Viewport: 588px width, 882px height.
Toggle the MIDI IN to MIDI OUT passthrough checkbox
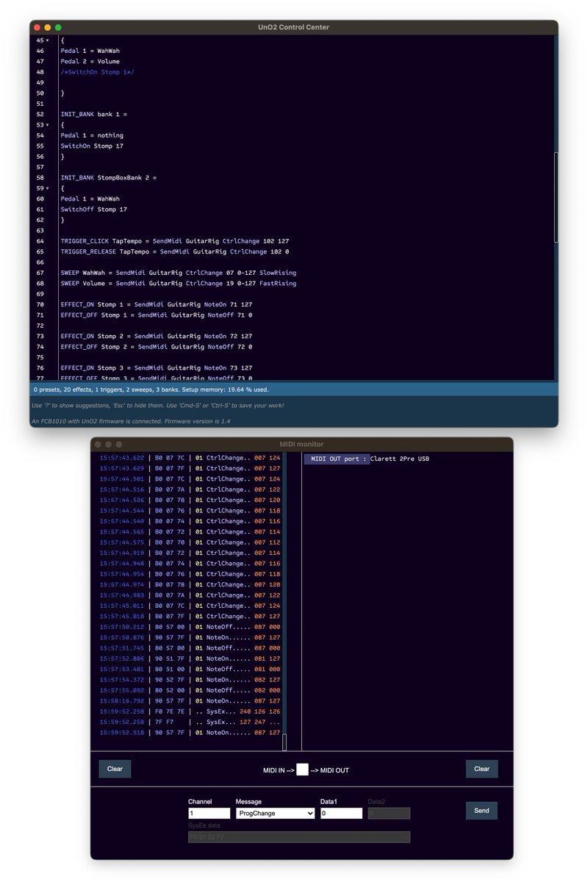pyautogui.click(x=302, y=770)
